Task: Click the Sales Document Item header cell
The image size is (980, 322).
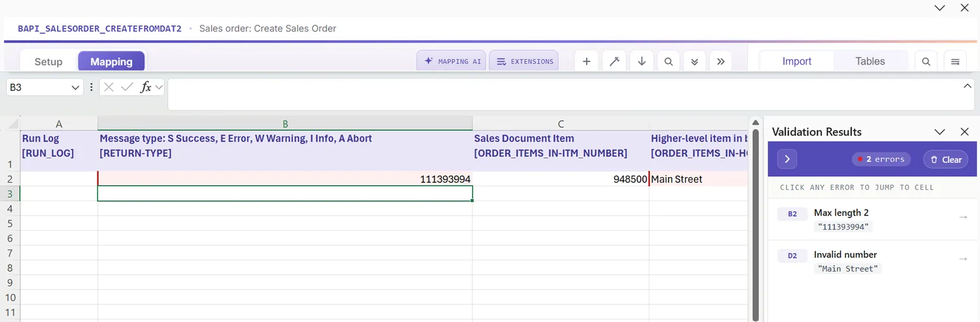Action: [561, 151]
